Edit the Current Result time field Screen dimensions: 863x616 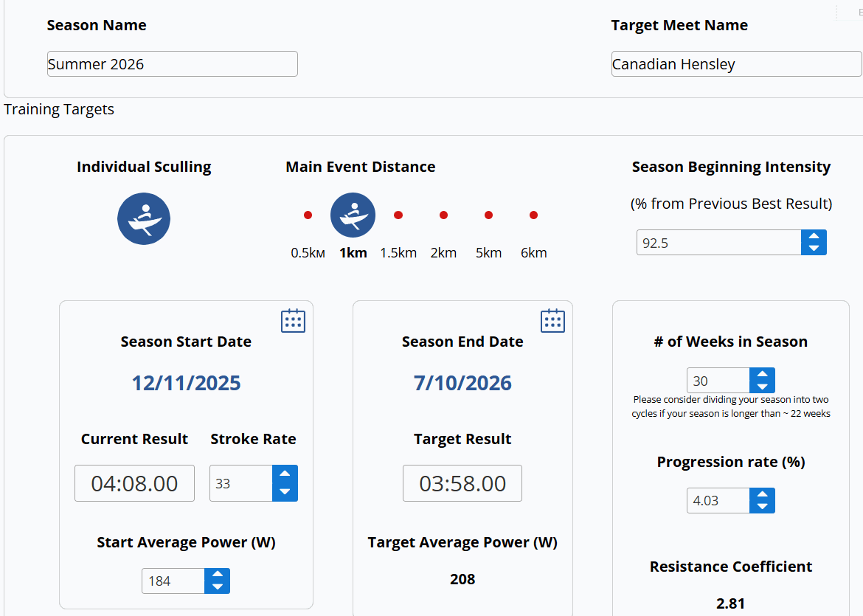point(134,483)
